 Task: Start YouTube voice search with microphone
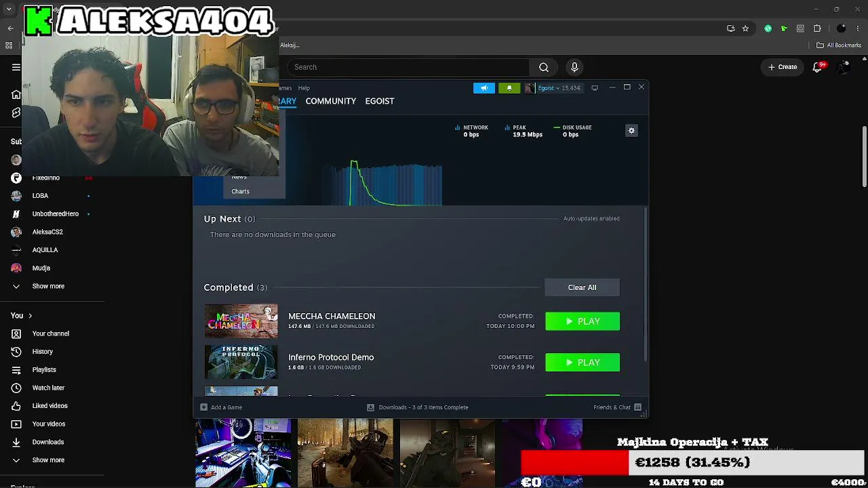click(574, 67)
